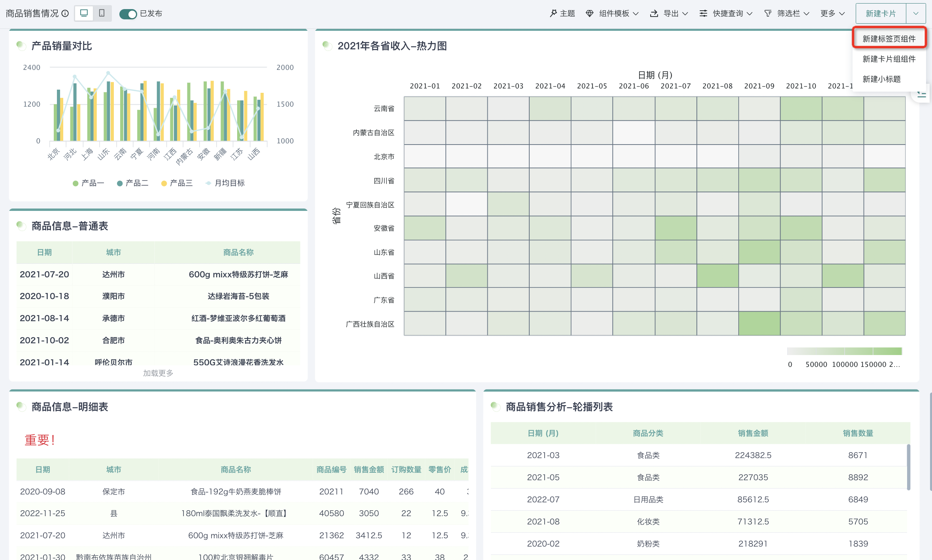Click the 云南省 row label in heatmap
Viewport: 932px width, 560px height.
pyautogui.click(x=384, y=109)
